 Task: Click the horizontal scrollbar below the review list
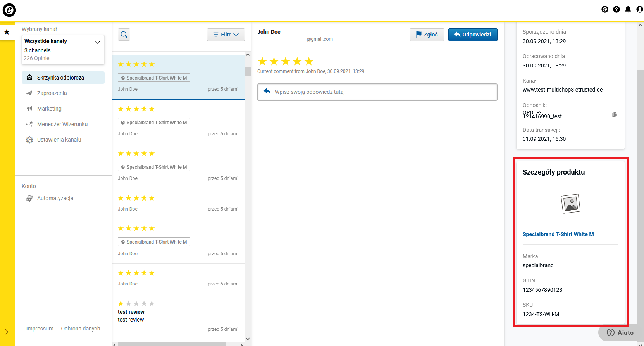pos(172,344)
